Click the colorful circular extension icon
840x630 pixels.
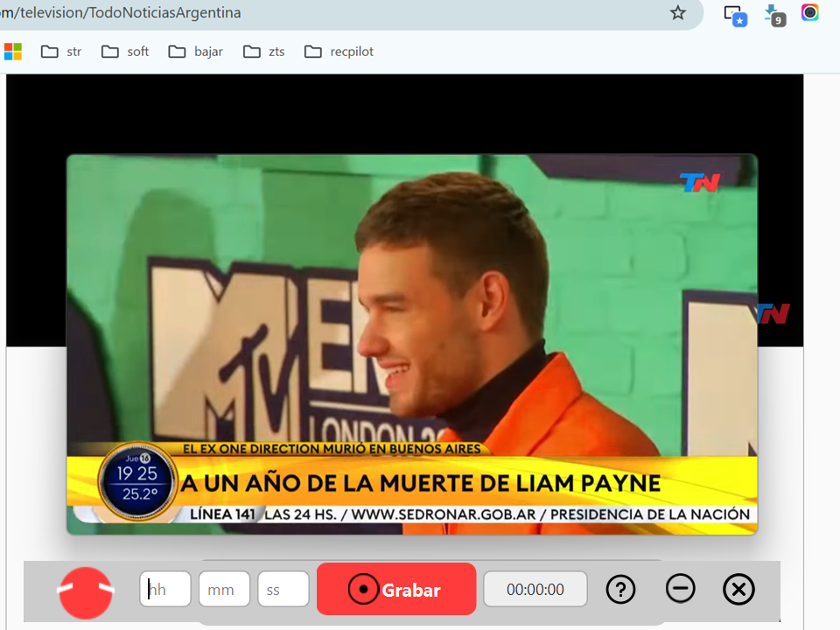click(x=810, y=13)
